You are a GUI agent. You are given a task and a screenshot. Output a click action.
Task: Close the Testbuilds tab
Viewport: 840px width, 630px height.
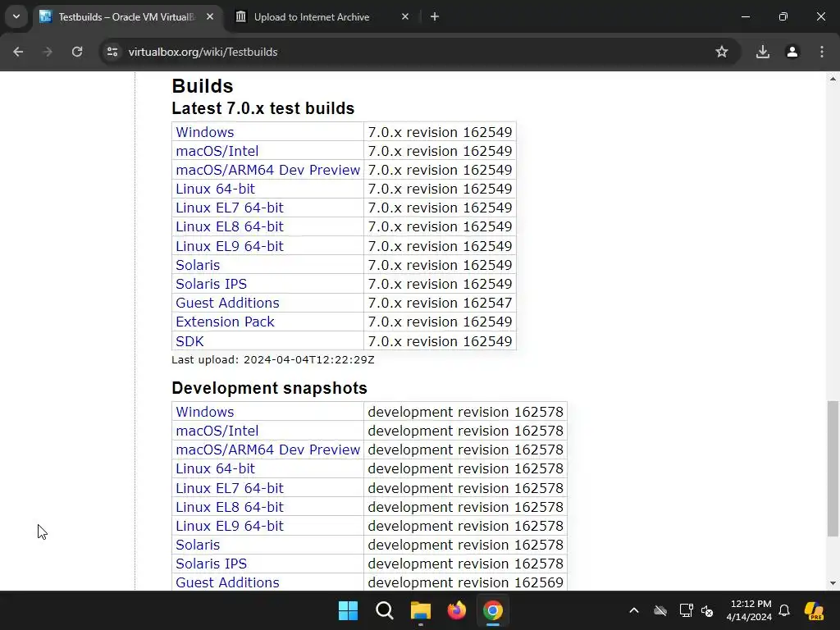[210, 17]
